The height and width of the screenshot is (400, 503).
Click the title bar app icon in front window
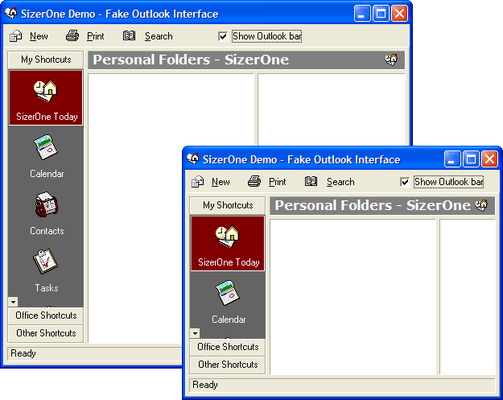pos(193,159)
